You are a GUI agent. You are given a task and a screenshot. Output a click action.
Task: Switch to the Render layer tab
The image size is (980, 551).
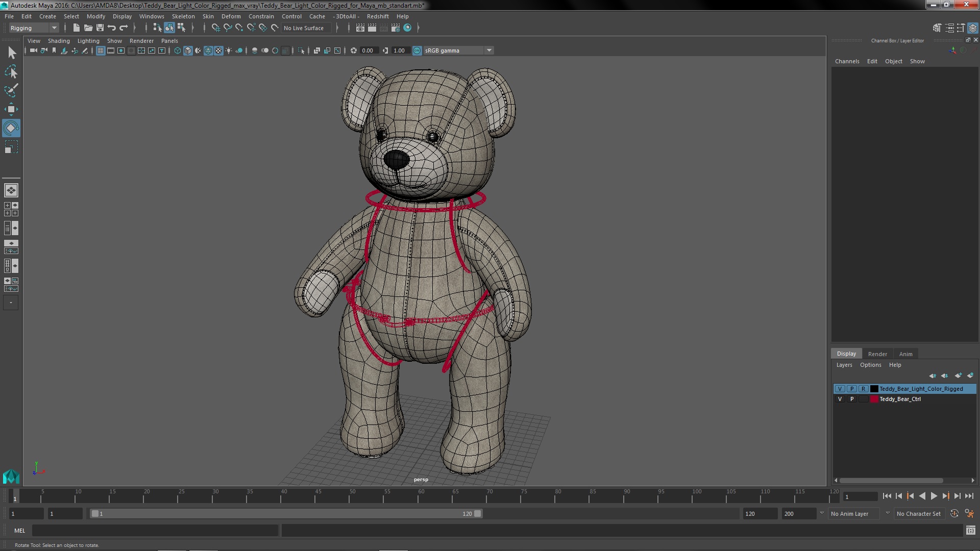(x=877, y=354)
